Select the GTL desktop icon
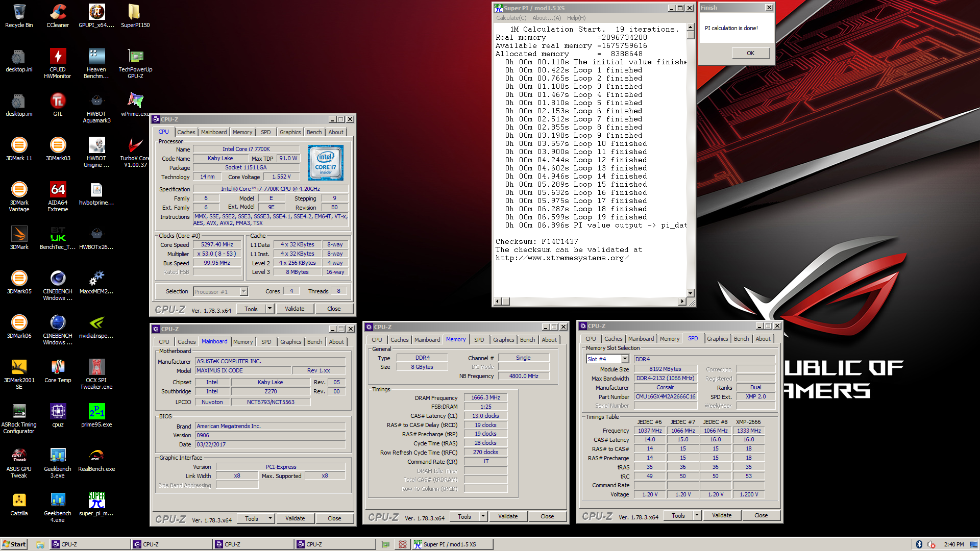 coord(58,105)
